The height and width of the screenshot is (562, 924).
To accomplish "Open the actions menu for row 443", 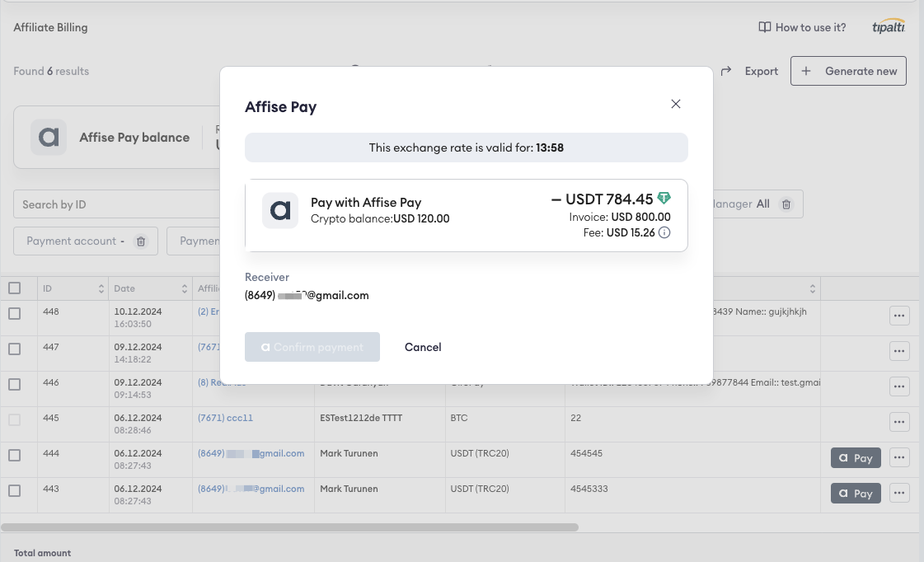I will [898, 493].
